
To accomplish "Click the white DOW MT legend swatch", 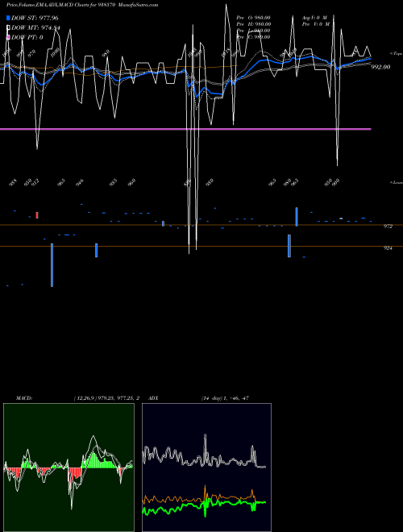I will pos(8,27).
